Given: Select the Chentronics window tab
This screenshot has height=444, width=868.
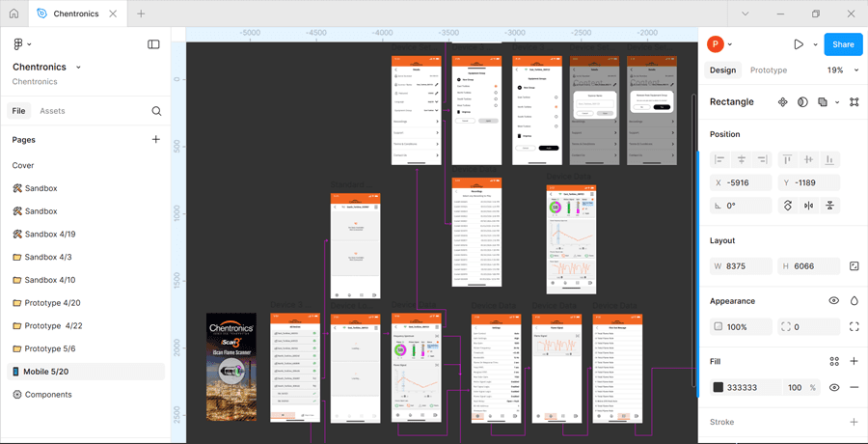Looking at the screenshot, I should pos(77,14).
